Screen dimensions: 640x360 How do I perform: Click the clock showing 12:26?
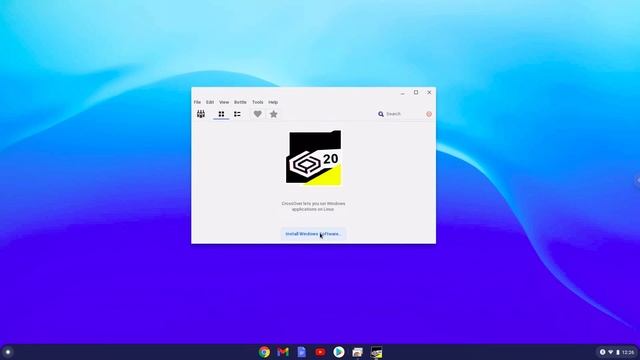click(628, 352)
